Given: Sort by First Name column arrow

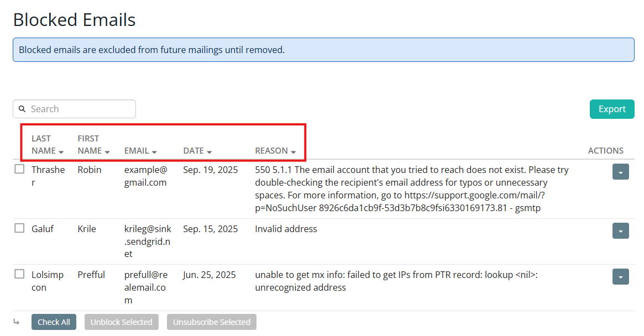Looking at the screenshot, I should [107, 151].
